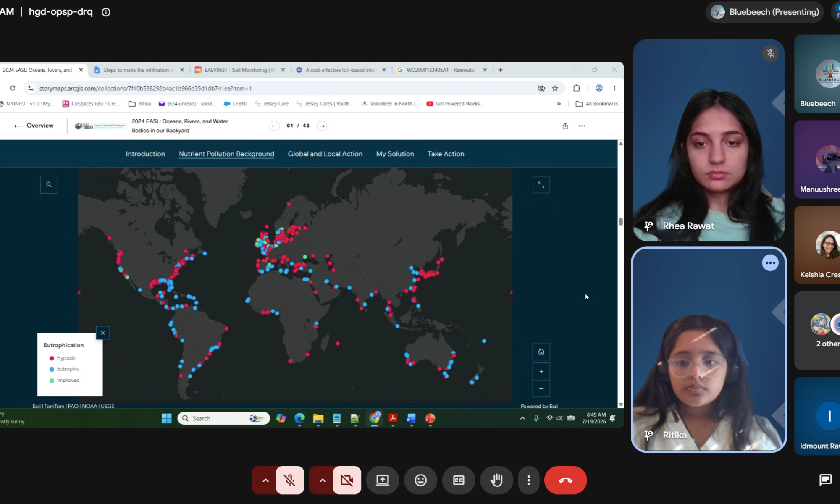840x504 pixels.
Task: Open the story more options ellipsis
Action: 581,126
